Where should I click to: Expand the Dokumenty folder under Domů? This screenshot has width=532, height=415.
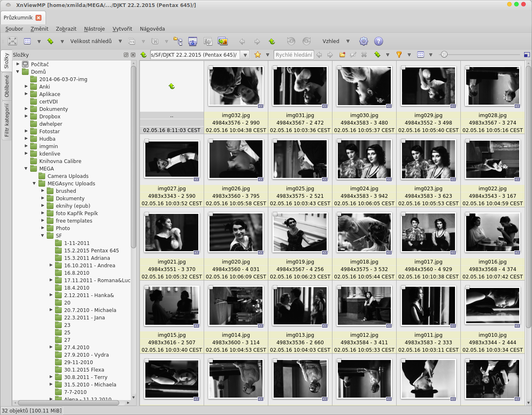click(26, 109)
